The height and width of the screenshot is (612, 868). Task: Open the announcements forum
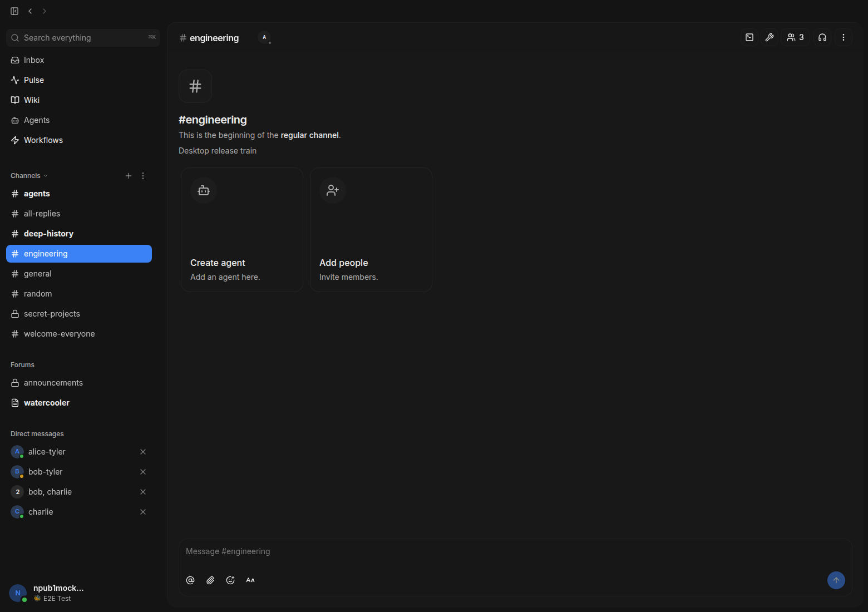[x=79, y=383]
